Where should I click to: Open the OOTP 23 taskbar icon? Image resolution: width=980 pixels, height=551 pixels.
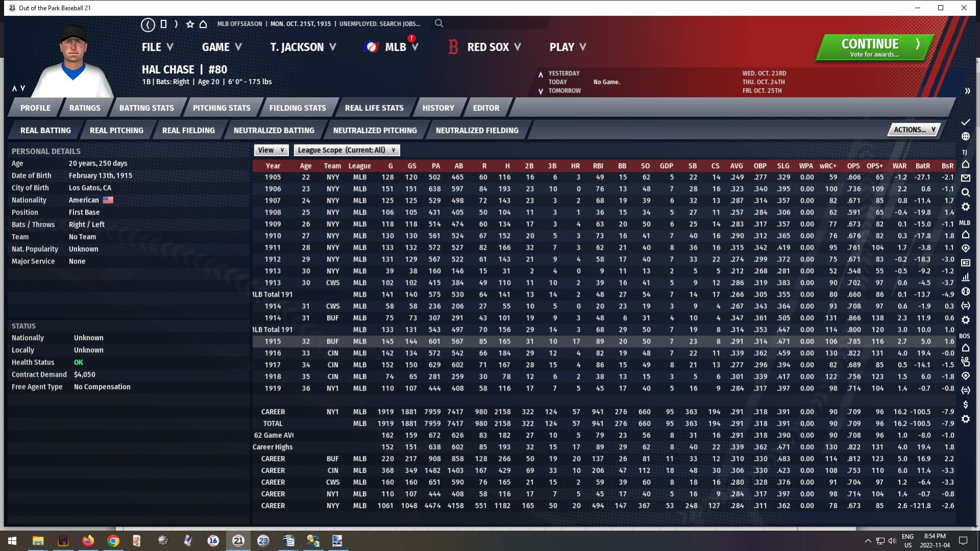[263, 540]
